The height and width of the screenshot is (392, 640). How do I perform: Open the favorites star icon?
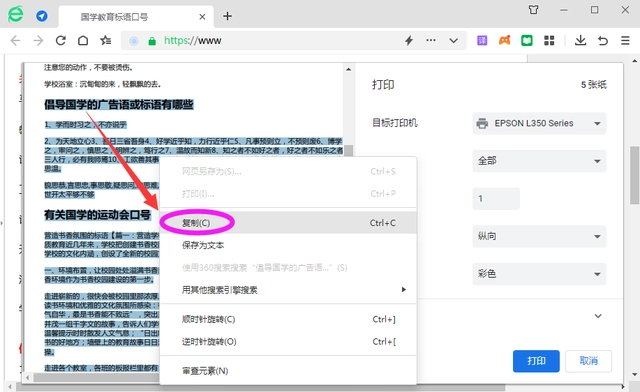pyautogui.click(x=106, y=40)
